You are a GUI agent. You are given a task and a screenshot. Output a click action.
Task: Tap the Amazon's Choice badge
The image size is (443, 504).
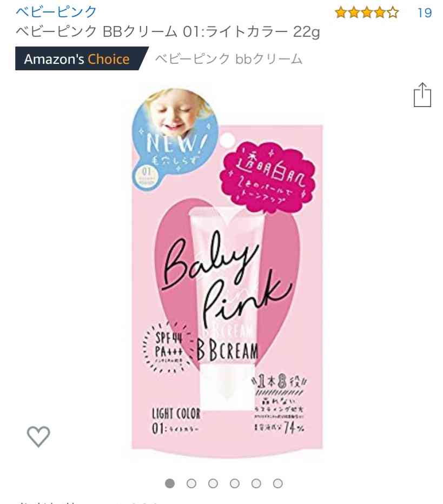pyautogui.click(x=82, y=58)
